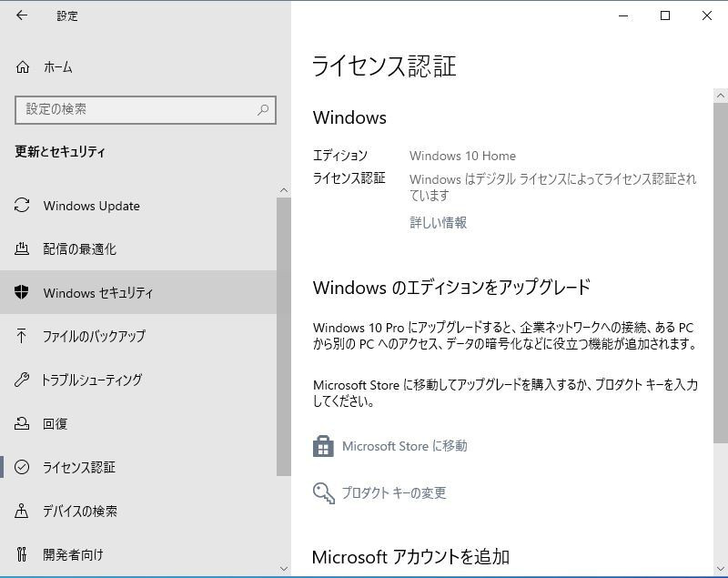Click the ファイルのバックアップ upload arrow icon
Image resolution: width=728 pixels, height=578 pixels.
tap(21, 336)
